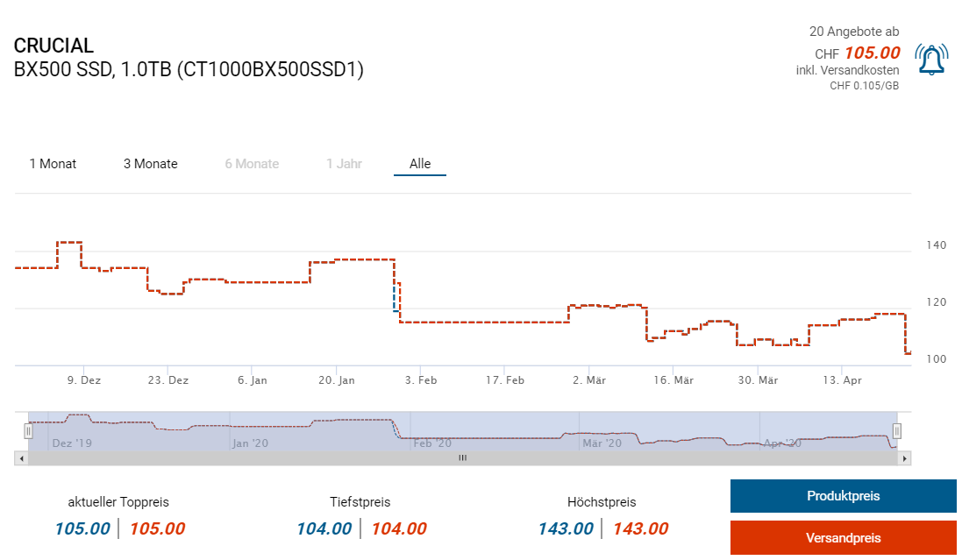Show the Alle time range
This screenshot has height=560, width=962.
point(420,164)
